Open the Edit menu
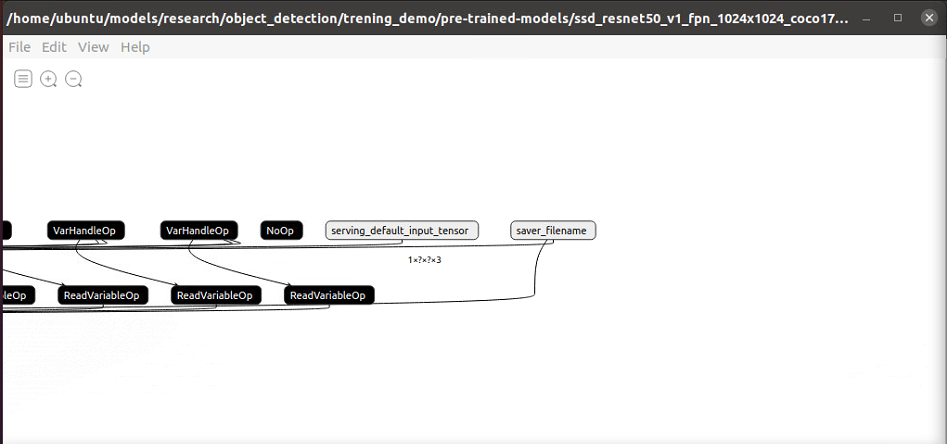The width and height of the screenshot is (949, 444). [x=54, y=47]
